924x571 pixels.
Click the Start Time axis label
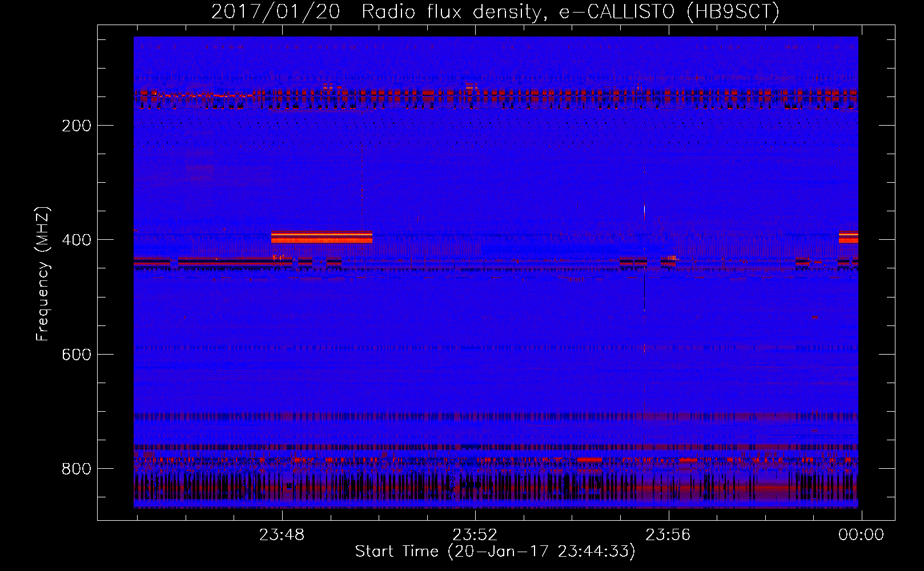point(495,552)
